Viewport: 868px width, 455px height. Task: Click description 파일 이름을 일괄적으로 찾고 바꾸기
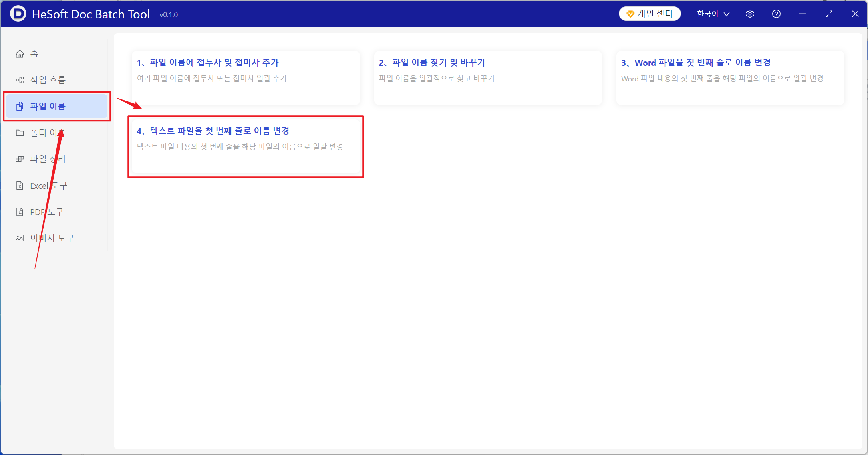tap(437, 79)
